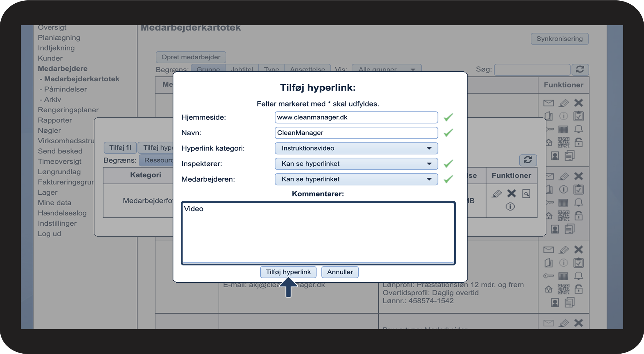Refresh the employee list next to Søg
This screenshot has width=644, height=354.
(580, 69)
